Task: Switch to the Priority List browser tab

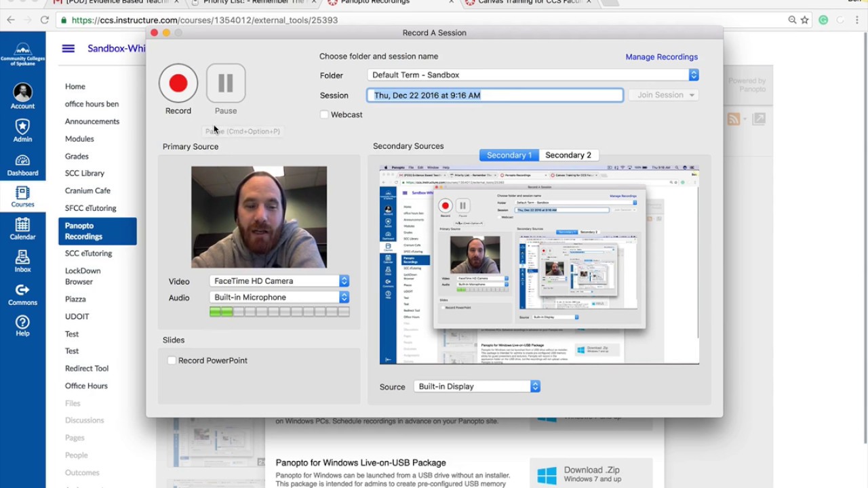Action: pos(254,3)
